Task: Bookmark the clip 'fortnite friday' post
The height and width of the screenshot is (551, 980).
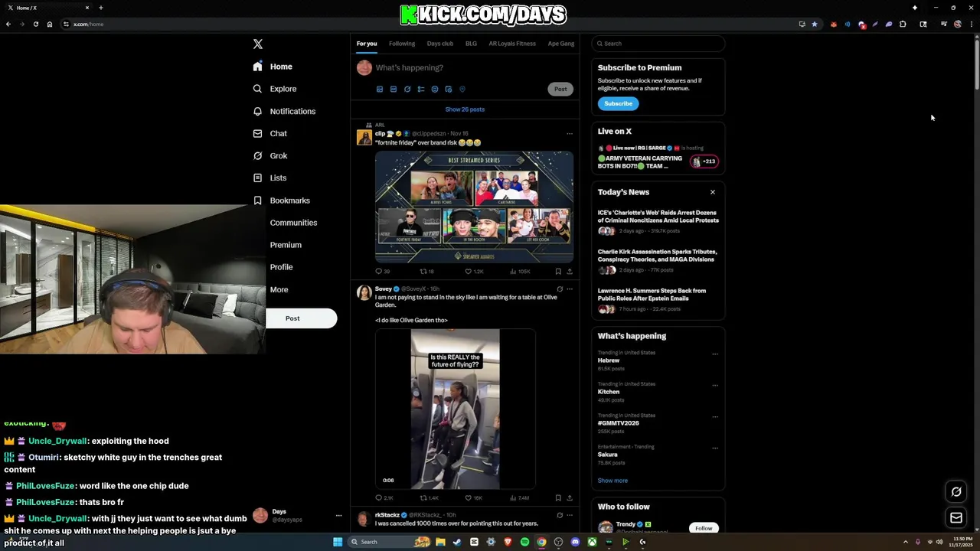Action: click(558, 271)
